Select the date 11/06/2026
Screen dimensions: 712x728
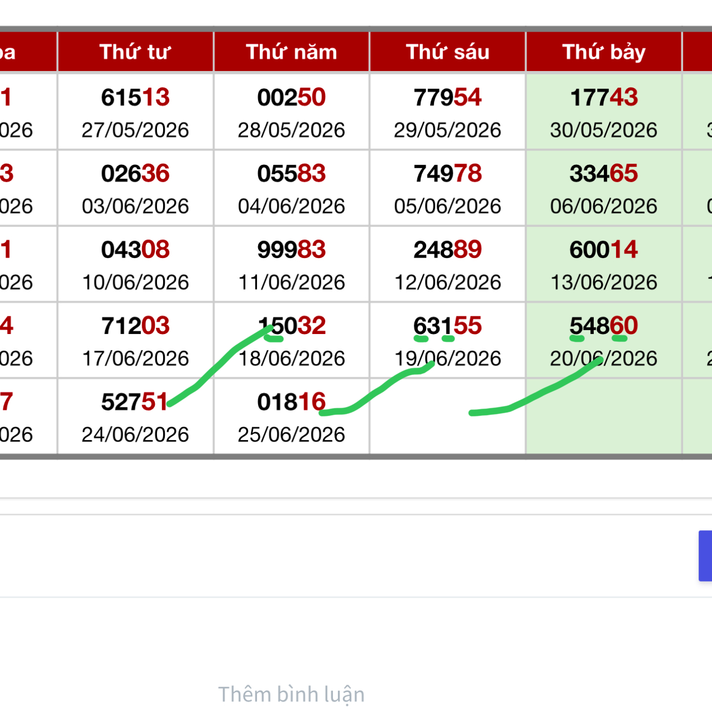pyautogui.click(x=292, y=282)
